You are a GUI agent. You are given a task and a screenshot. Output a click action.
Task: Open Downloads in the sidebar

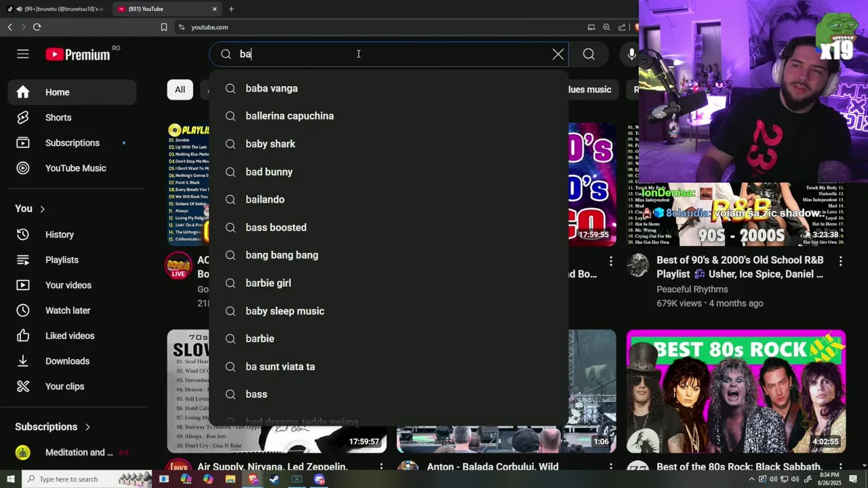(x=72, y=361)
